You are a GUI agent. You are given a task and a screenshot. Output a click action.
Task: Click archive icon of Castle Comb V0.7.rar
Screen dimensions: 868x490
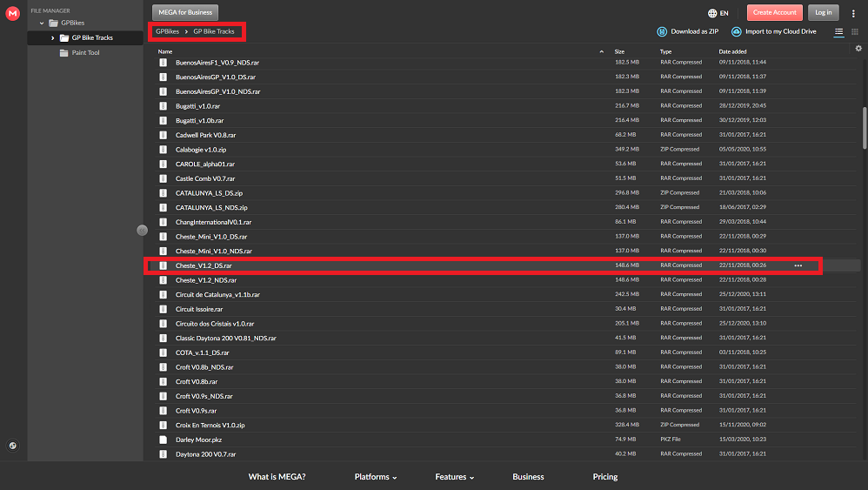click(163, 178)
